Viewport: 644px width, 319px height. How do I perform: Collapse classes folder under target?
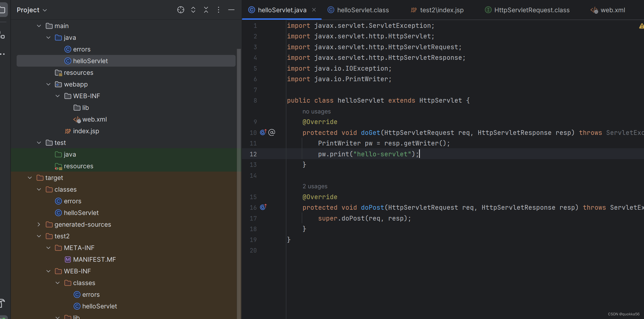click(39, 189)
